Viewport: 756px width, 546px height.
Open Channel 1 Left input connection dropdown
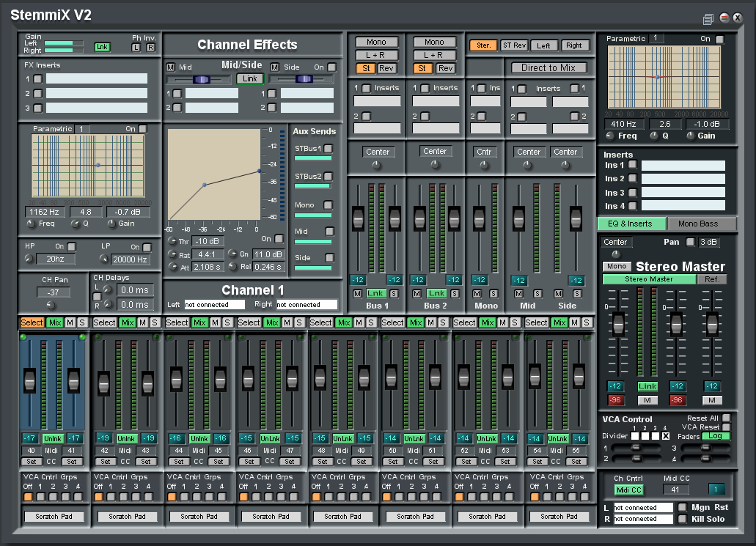[215, 305]
